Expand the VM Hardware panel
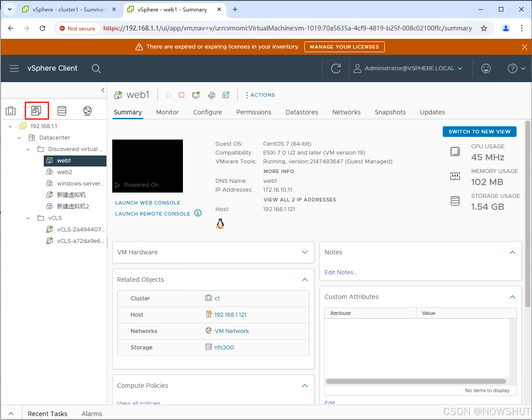 click(304, 252)
